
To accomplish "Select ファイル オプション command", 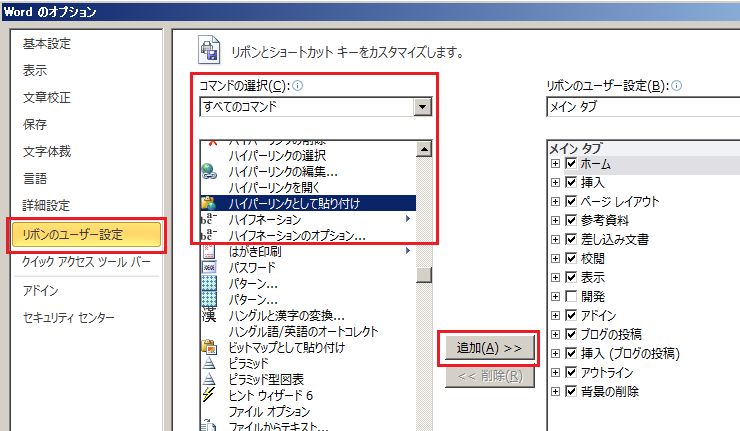I will point(269,411).
